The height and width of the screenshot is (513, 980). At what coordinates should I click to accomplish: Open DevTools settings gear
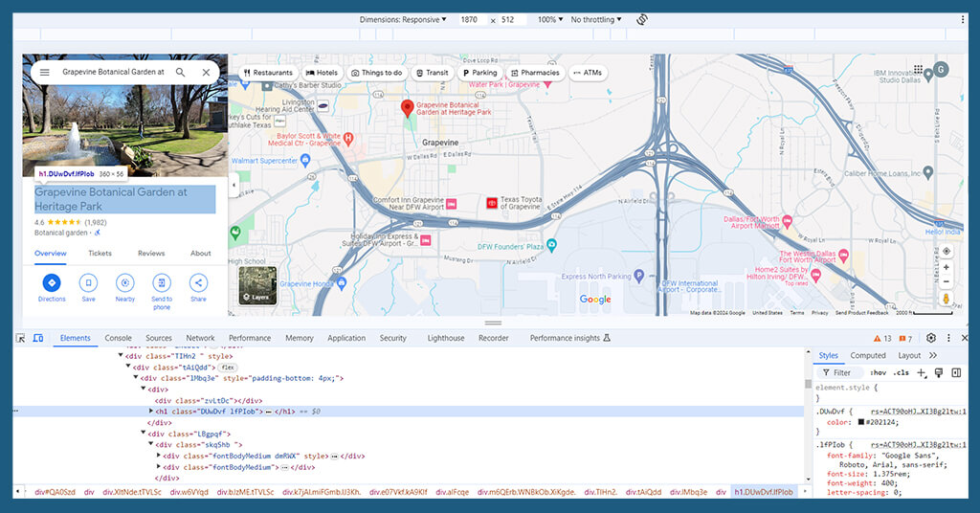click(930, 338)
